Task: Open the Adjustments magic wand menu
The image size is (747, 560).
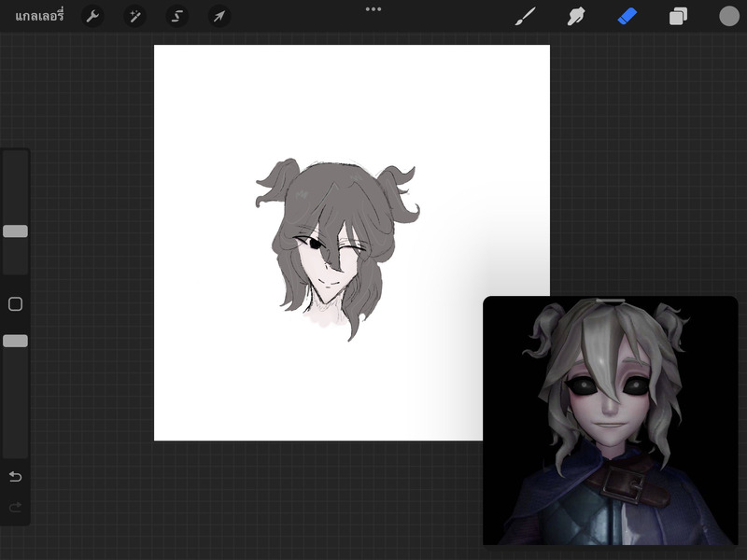Action: [x=134, y=16]
